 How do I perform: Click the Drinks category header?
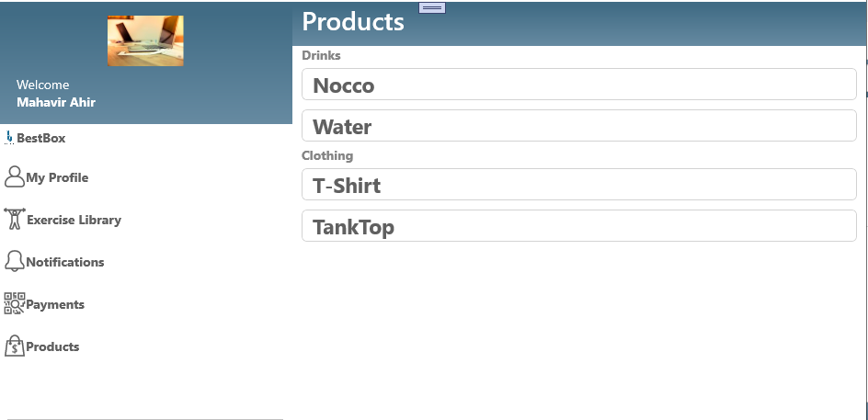(x=321, y=55)
